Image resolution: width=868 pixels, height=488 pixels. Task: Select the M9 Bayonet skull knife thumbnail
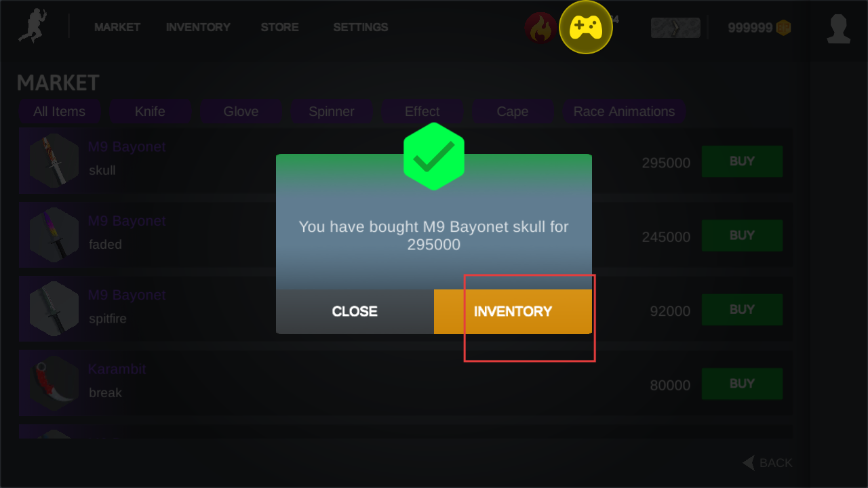54,161
